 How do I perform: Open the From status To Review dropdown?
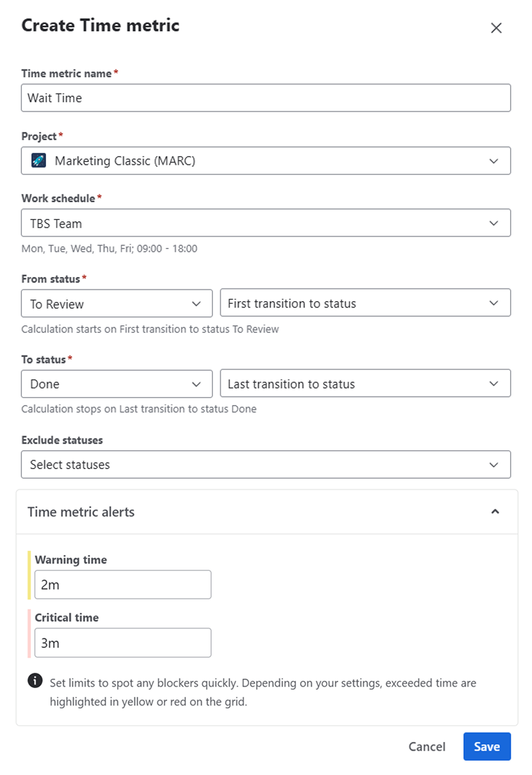(117, 303)
